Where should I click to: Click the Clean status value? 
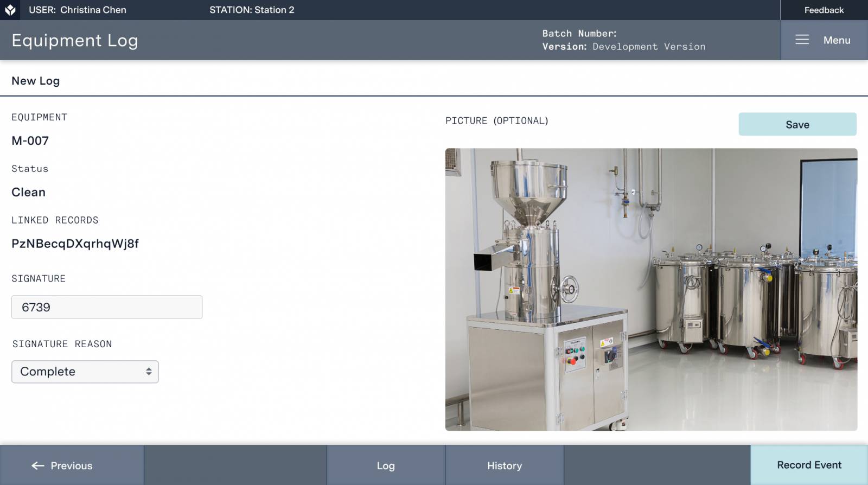[29, 192]
